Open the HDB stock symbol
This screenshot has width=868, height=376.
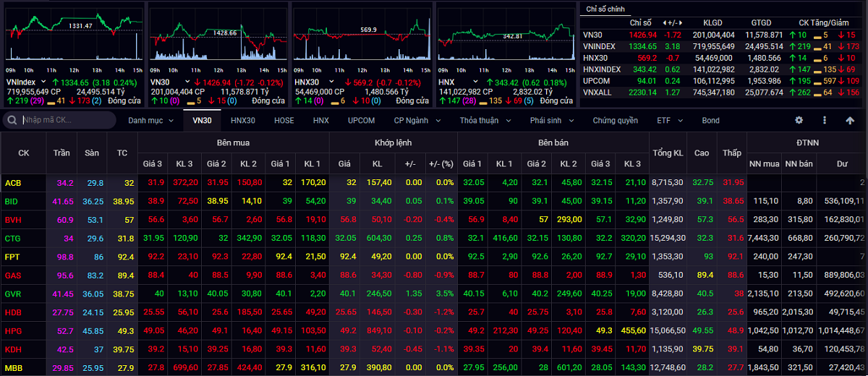13,312
